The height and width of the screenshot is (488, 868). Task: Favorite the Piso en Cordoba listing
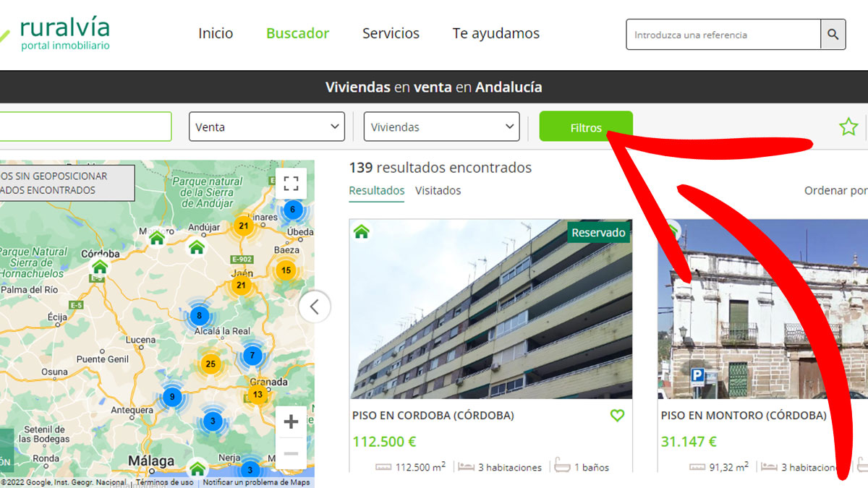pyautogui.click(x=616, y=416)
